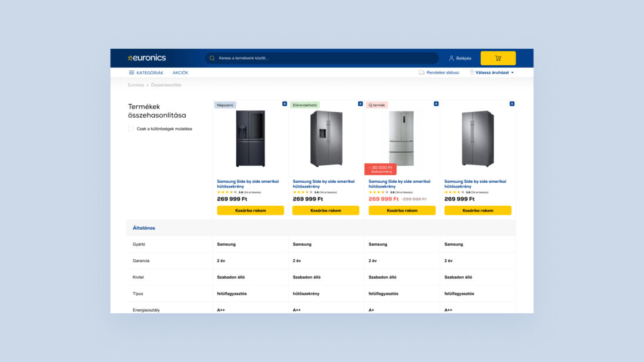Open the Belépés login link

coord(460,58)
